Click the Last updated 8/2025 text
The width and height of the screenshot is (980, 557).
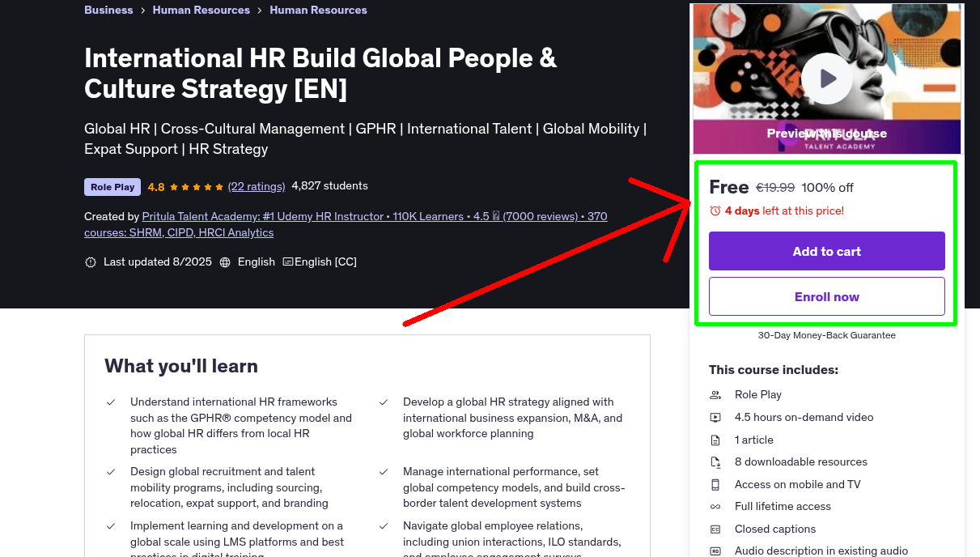click(x=157, y=262)
